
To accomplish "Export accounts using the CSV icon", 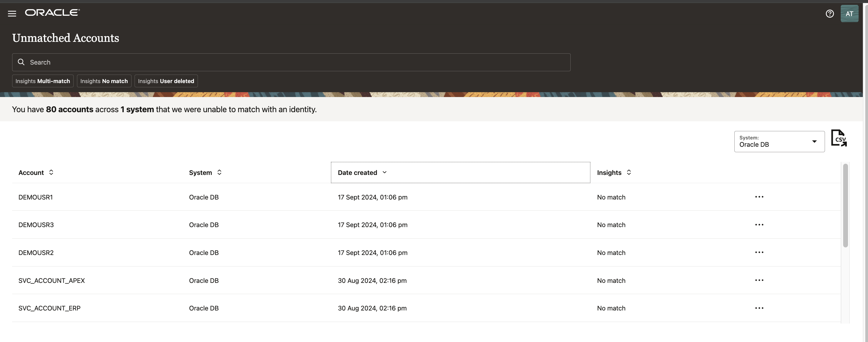I will pyautogui.click(x=839, y=138).
